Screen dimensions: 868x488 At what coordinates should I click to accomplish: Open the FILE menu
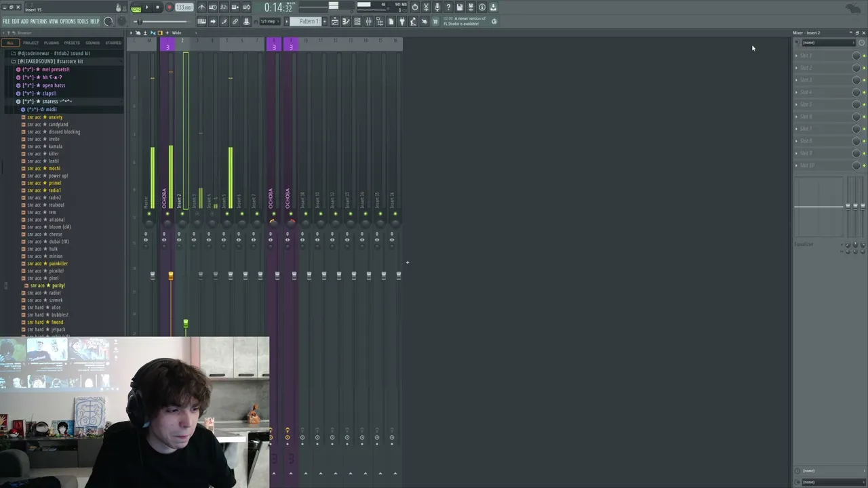[6, 22]
